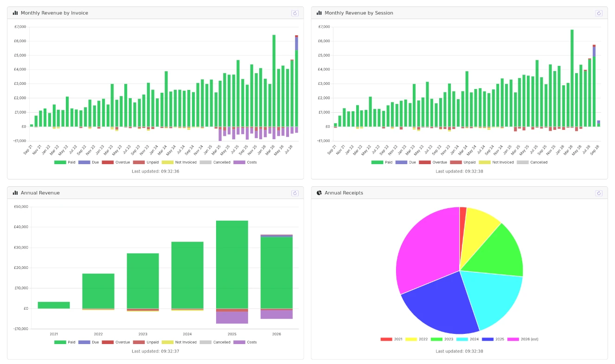Select purple 2026 costs segment in Annual Revenue
The height and width of the screenshot is (364, 615).
coord(276,314)
